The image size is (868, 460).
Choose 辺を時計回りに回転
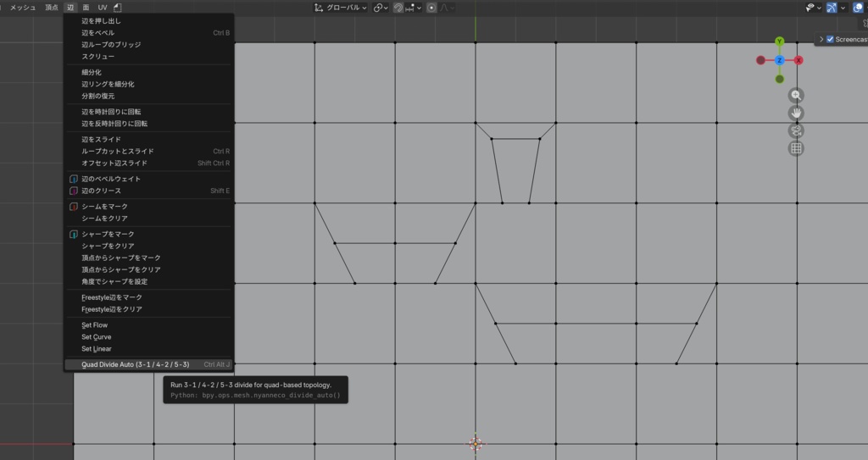(x=149, y=112)
